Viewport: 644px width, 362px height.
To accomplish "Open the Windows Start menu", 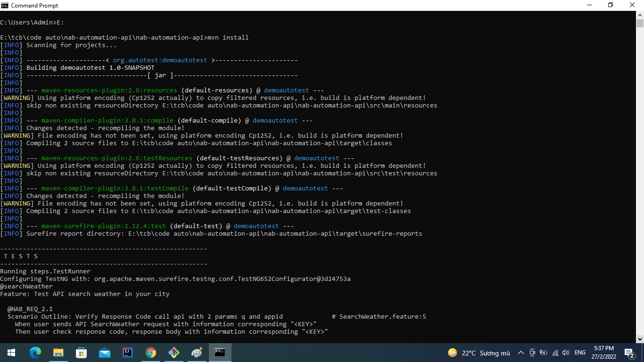I will tap(11, 353).
